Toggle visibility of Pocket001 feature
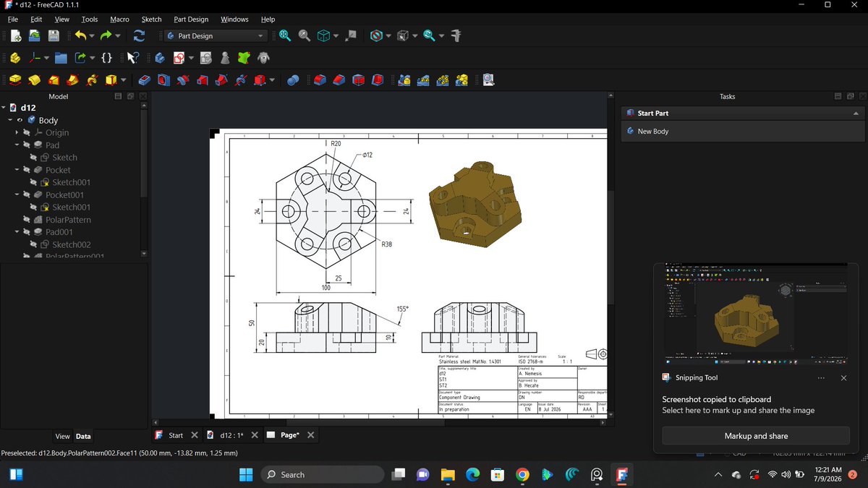The width and height of the screenshot is (868, 488). 27,195
